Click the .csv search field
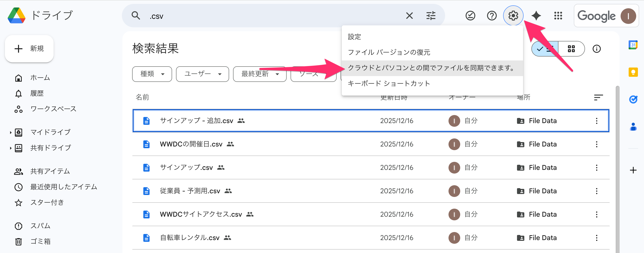Viewport: 644px width, 253px height. 275,16
